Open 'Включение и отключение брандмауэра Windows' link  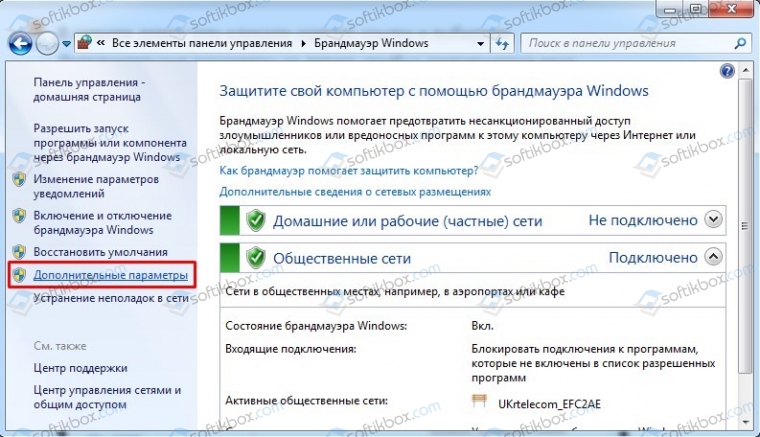click(x=103, y=222)
